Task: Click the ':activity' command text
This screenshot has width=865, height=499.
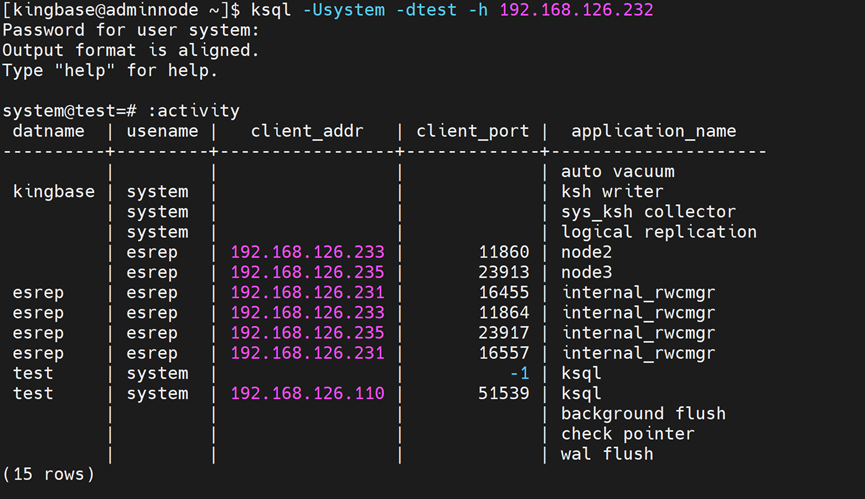Action: tap(194, 111)
